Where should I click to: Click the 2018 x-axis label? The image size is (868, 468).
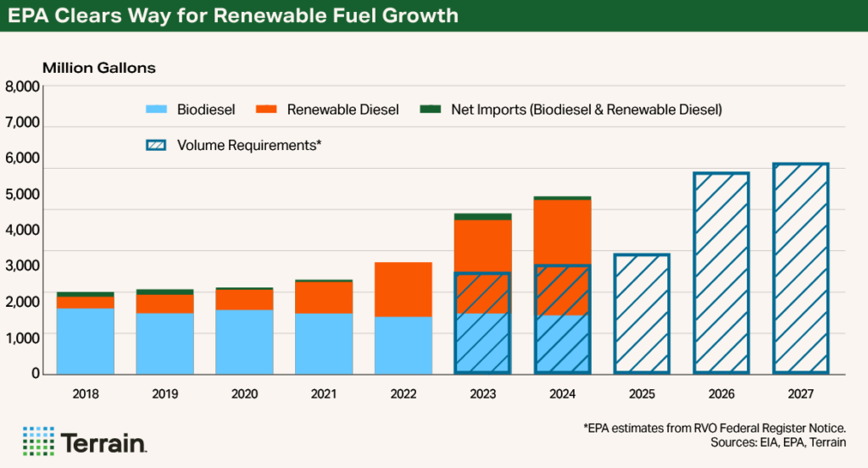(86, 393)
